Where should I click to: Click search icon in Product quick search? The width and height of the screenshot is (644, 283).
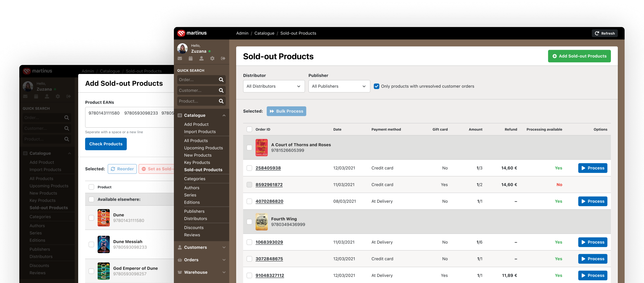pos(221,101)
